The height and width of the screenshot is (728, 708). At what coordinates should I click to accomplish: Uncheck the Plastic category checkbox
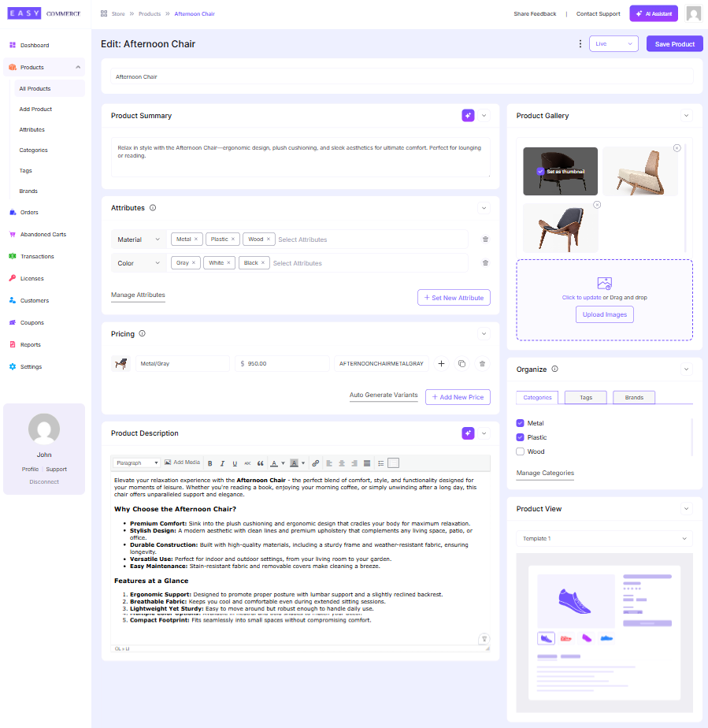click(520, 437)
